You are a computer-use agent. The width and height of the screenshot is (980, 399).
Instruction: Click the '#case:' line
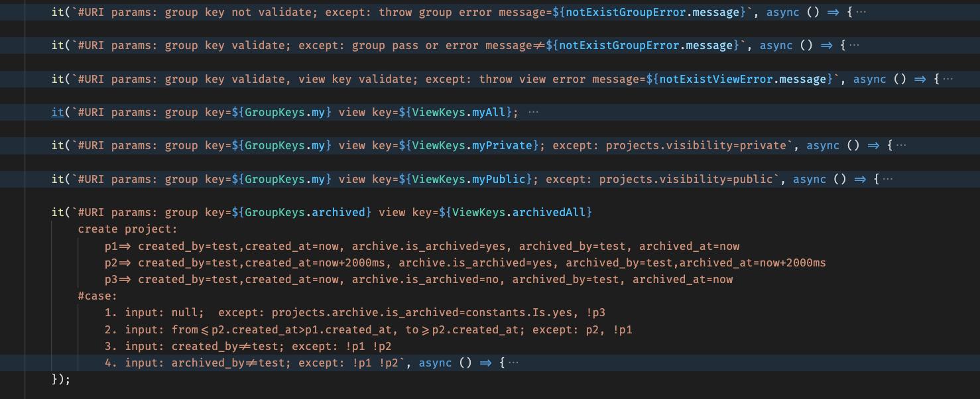click(97, 296)
